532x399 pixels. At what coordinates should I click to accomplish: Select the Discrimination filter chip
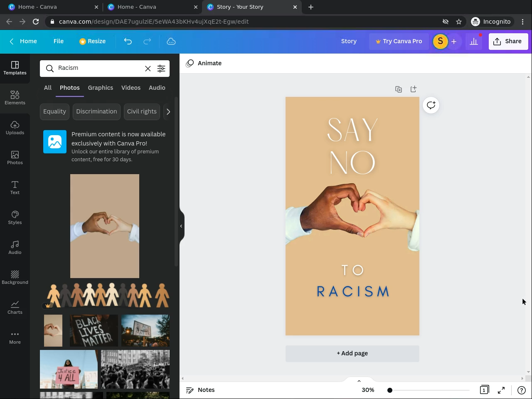click(x=96, y=111)
